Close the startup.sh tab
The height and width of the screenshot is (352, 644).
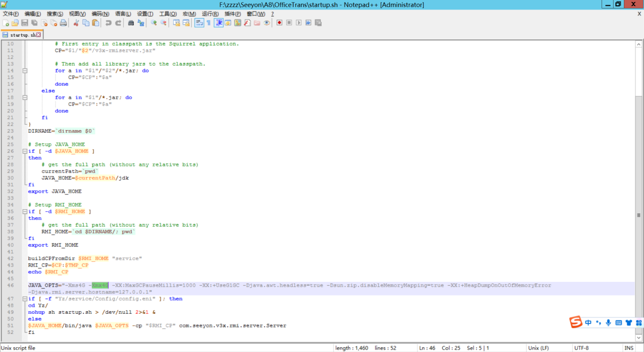click(x=38, y=35)
